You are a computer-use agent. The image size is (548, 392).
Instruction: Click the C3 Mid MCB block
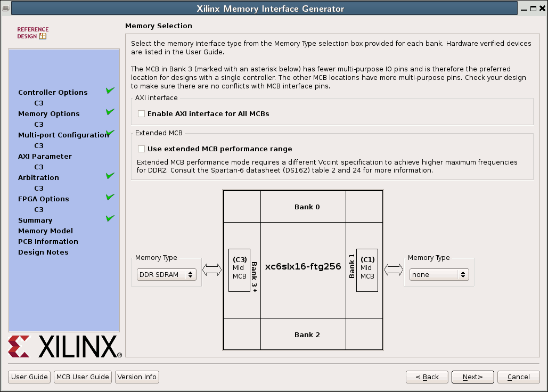(x=239, y=270)
